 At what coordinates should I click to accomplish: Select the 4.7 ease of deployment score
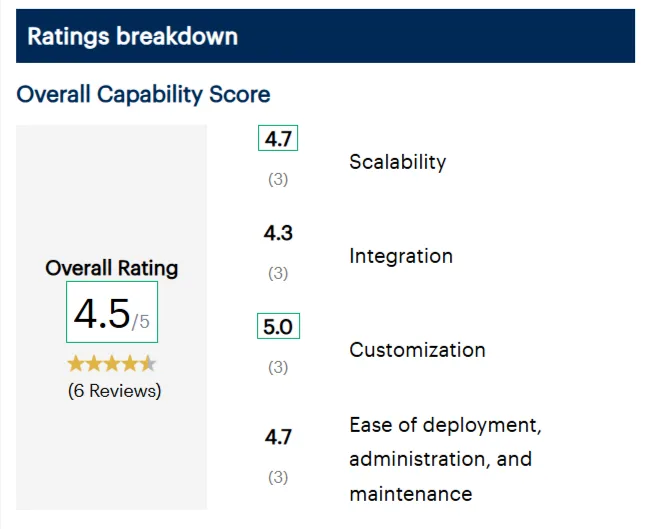pos(278,437)
